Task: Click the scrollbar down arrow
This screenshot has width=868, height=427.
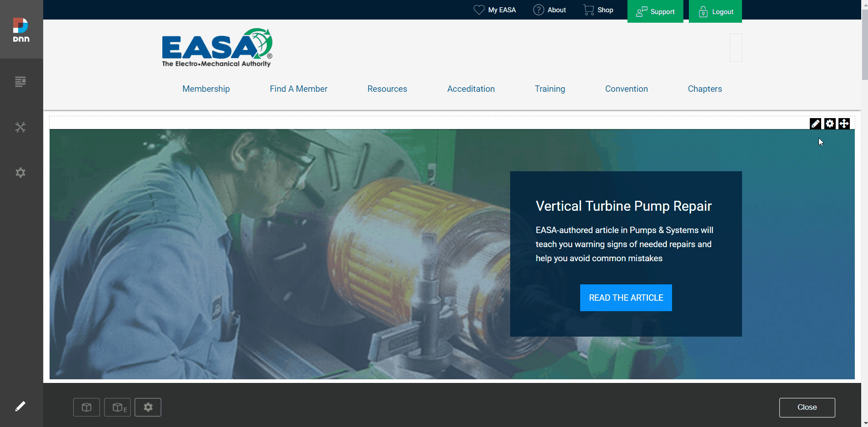Action: pyautogui.click(x=864, y=423)
